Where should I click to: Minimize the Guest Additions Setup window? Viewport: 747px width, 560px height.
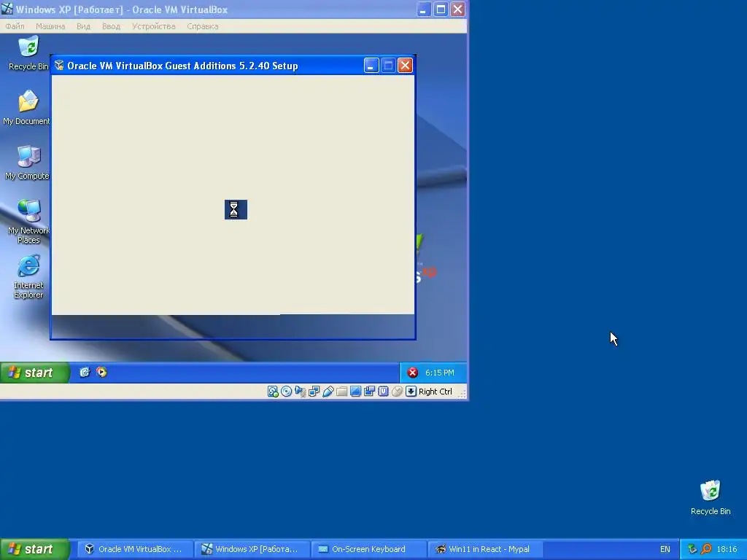coord(371,65)
